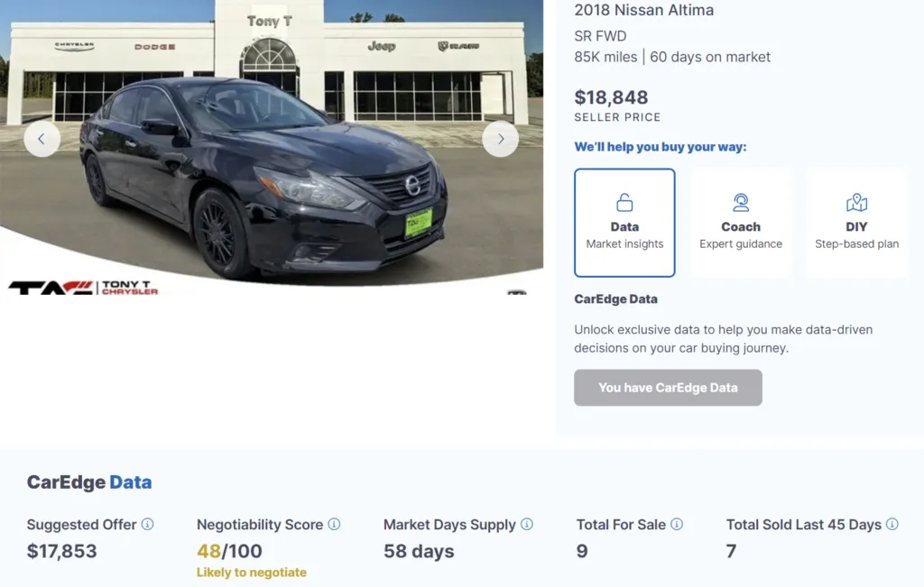The image size is (924, 587).
Task: Click the info icon next to Total For Sale
Action: coord(677,525)
